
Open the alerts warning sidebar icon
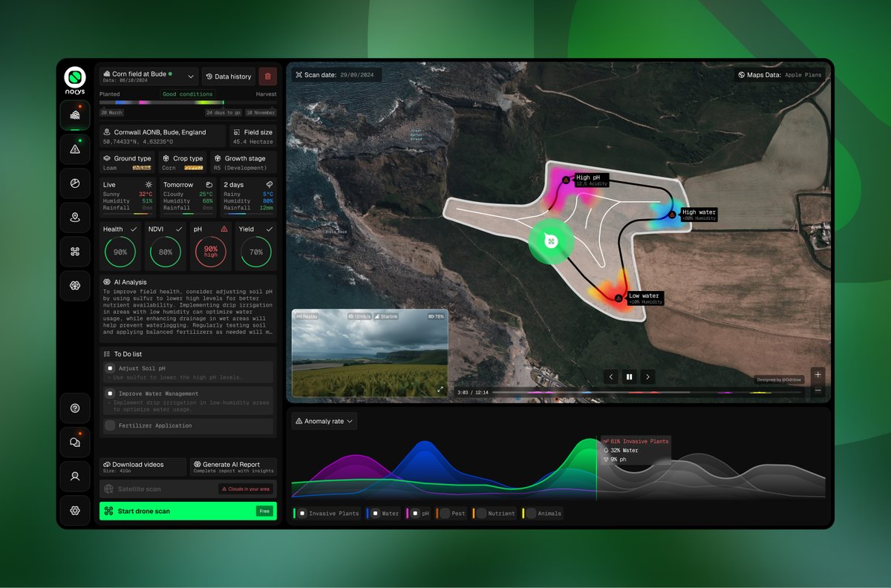tap(75, 149)
